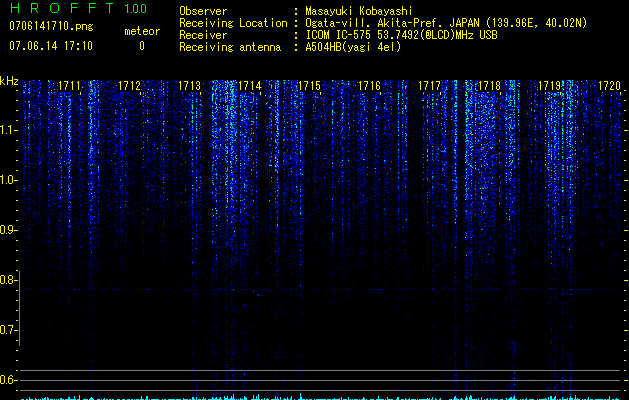
Task: Click the 'Observer' field label
Action: [203, 11]
